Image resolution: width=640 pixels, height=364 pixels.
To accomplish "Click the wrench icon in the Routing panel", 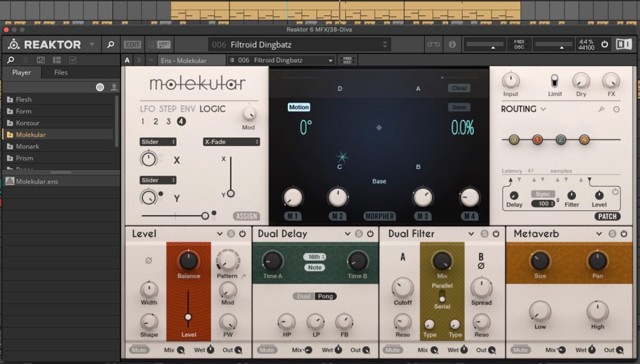I will coord(601,109).
